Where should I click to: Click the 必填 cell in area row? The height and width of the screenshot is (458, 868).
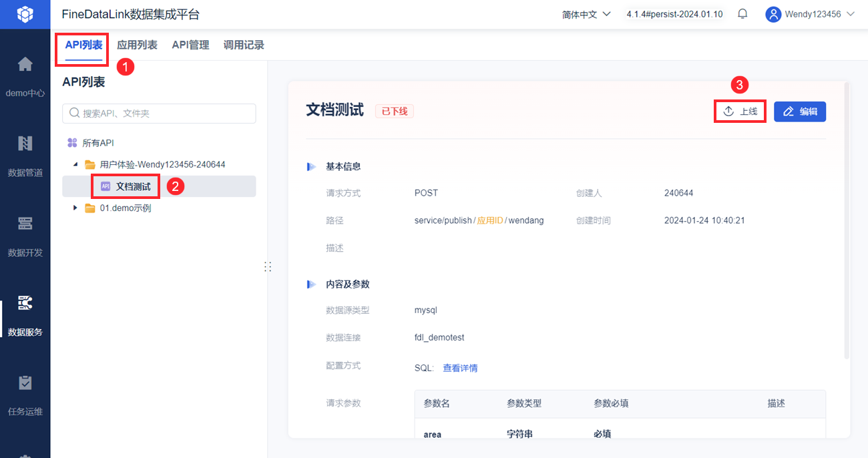pyautogui.click(x=602, y=434)
